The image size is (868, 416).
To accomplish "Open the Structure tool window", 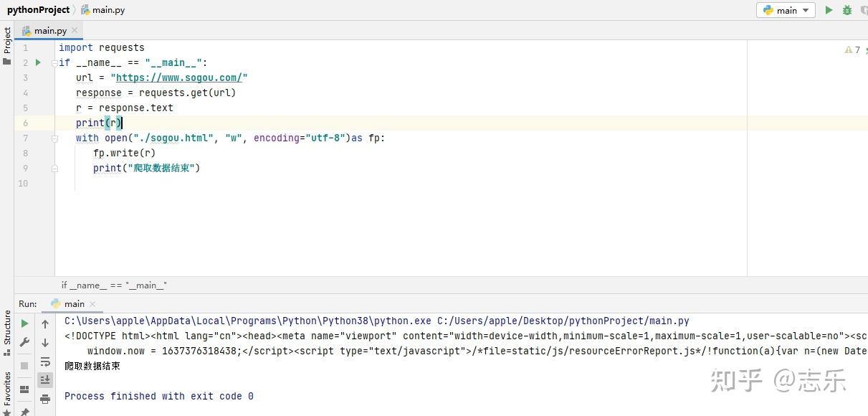I will [6, 334].
